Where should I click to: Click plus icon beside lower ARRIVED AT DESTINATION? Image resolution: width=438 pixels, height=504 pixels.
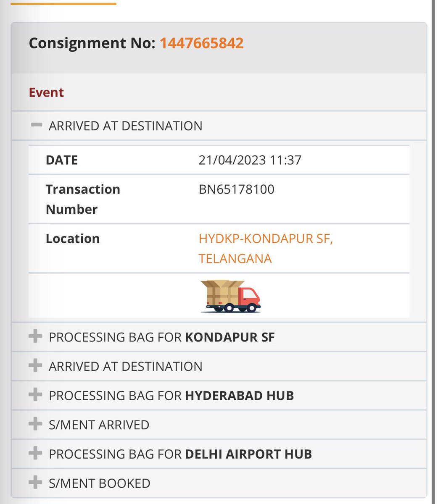pyautogui.click(x=35, y=365)
